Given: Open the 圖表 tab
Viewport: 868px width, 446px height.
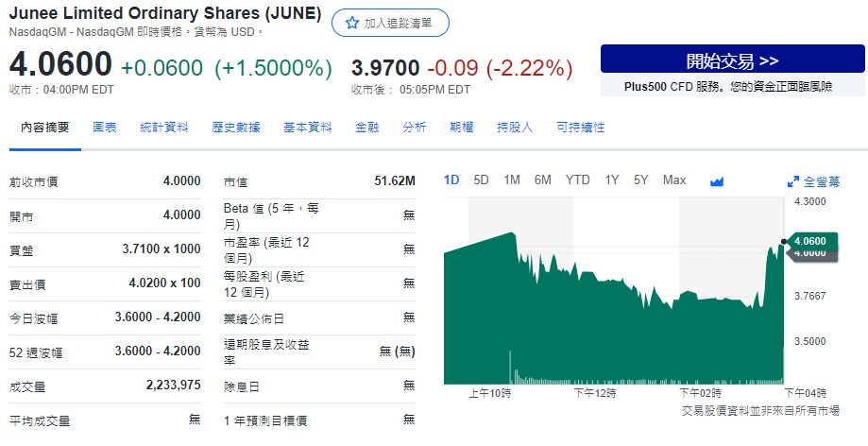Looking at the screenshot, I should pos(105,127).
